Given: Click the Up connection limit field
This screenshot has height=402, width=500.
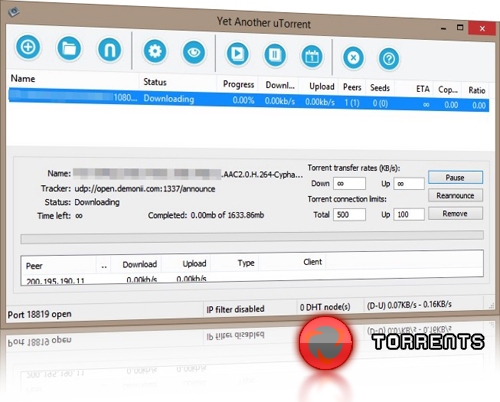Looking at the screenshot, I should click(409, 214).
